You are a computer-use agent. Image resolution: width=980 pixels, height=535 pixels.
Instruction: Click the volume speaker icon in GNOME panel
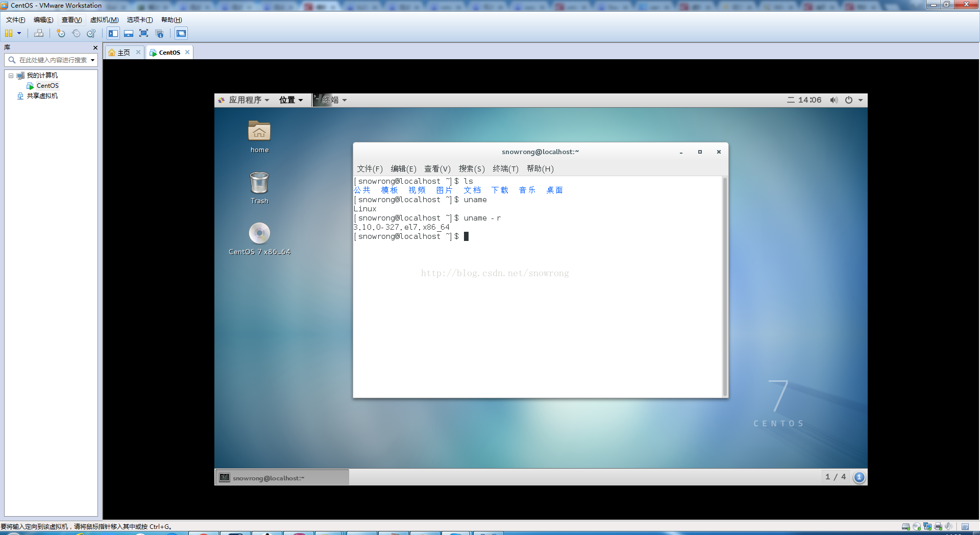834,100
